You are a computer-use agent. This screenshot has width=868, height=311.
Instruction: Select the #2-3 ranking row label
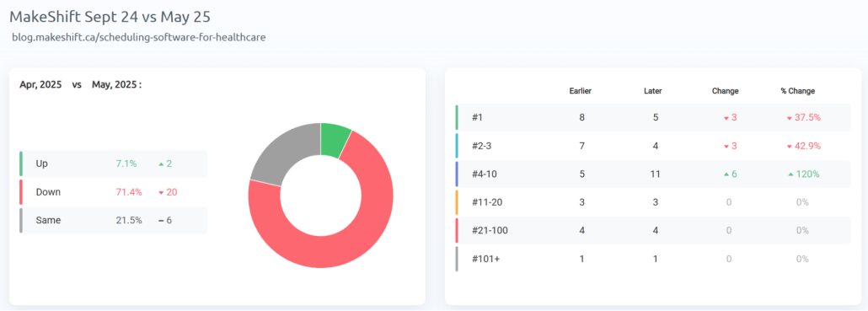click(x=482, y=146)
